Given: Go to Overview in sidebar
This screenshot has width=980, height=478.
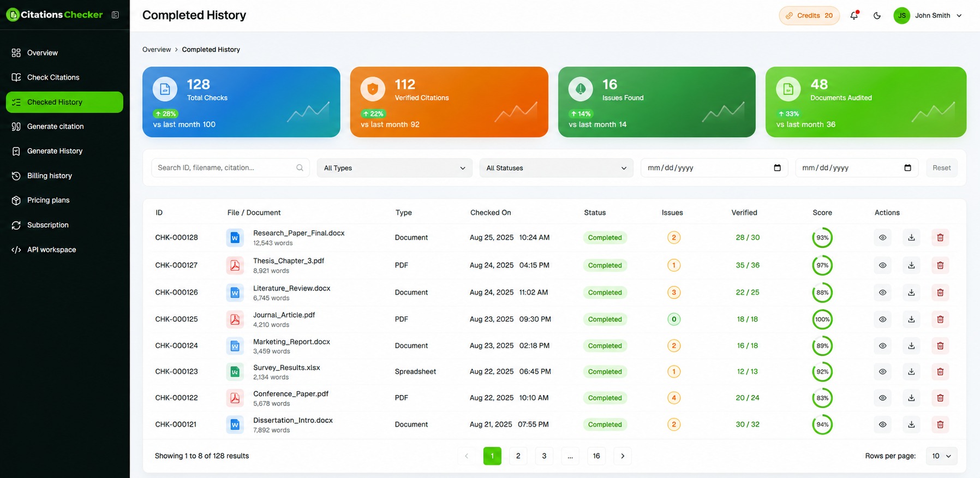Looking at the screenshot, I should pyautogui.click(x=64, y=53).
